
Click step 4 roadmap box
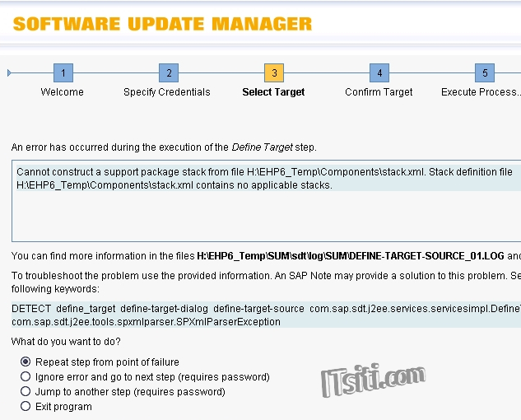pos(379,72)
